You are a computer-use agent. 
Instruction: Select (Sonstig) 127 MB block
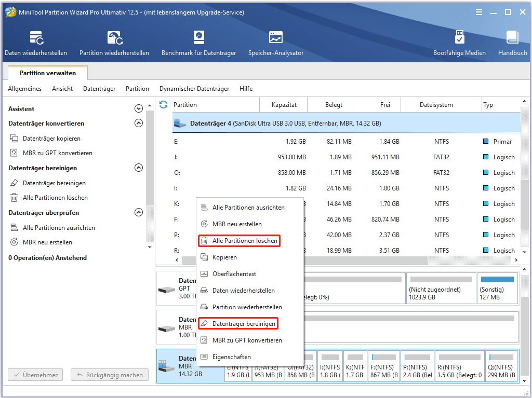click(497, 288)
